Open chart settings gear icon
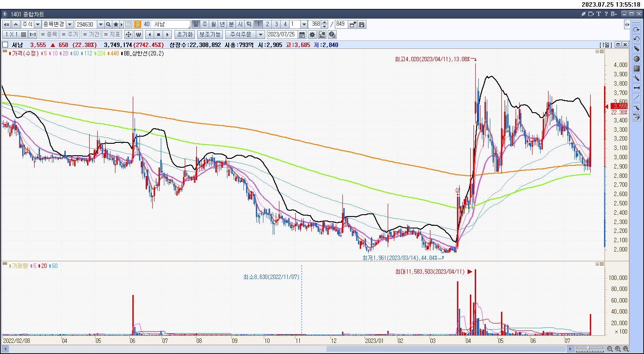This screenshot has width=644, height=354. pos(312,35)
